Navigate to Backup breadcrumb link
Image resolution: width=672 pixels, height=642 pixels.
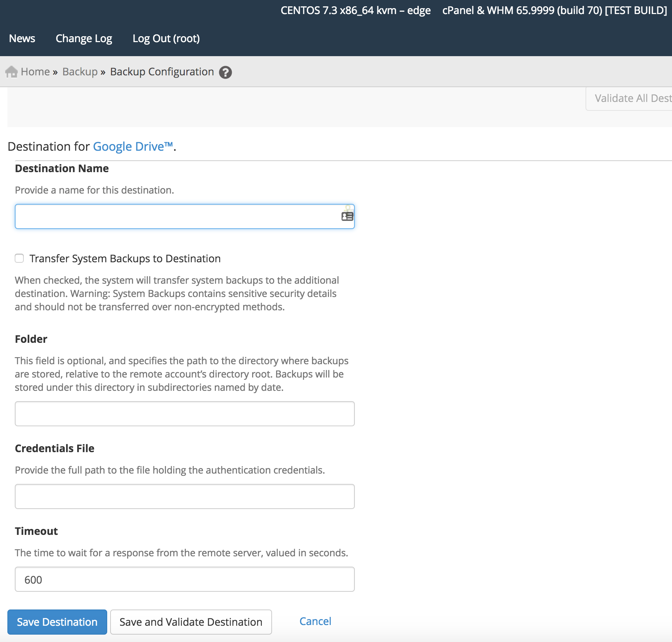coord(80,72)
